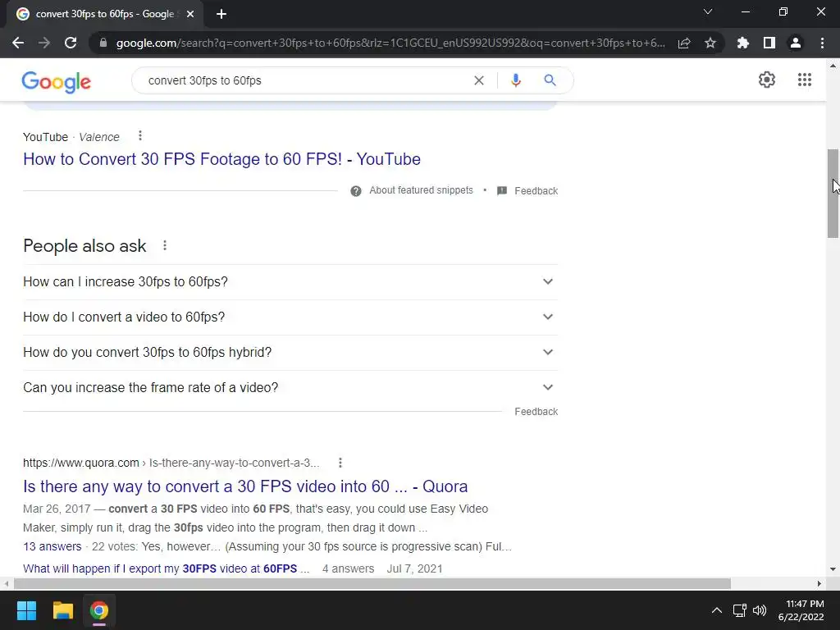
Task: Click the browser back arrow
Action: [18, 43]
